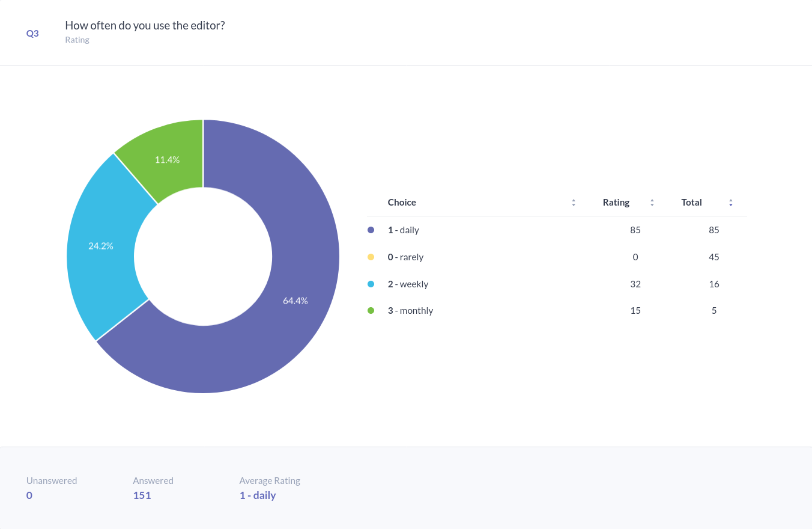Click the purple daily legend dot
The image size is (812, 529).
(x=371, y=230)
